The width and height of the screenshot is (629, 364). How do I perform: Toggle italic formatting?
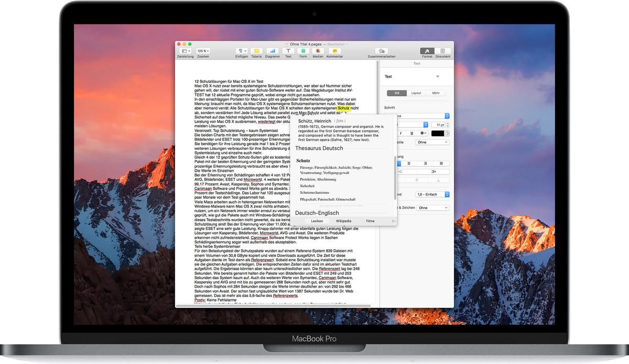400,134
